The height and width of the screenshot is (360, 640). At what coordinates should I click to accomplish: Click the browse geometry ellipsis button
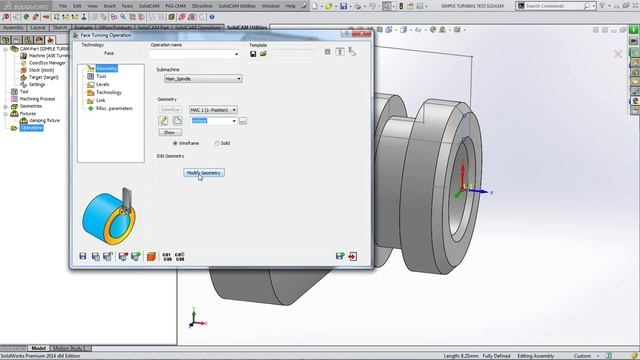[243, 121]
